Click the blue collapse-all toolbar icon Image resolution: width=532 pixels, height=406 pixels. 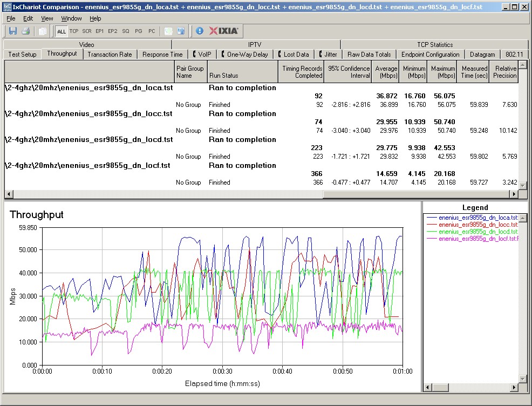click(x=181, y=31)
